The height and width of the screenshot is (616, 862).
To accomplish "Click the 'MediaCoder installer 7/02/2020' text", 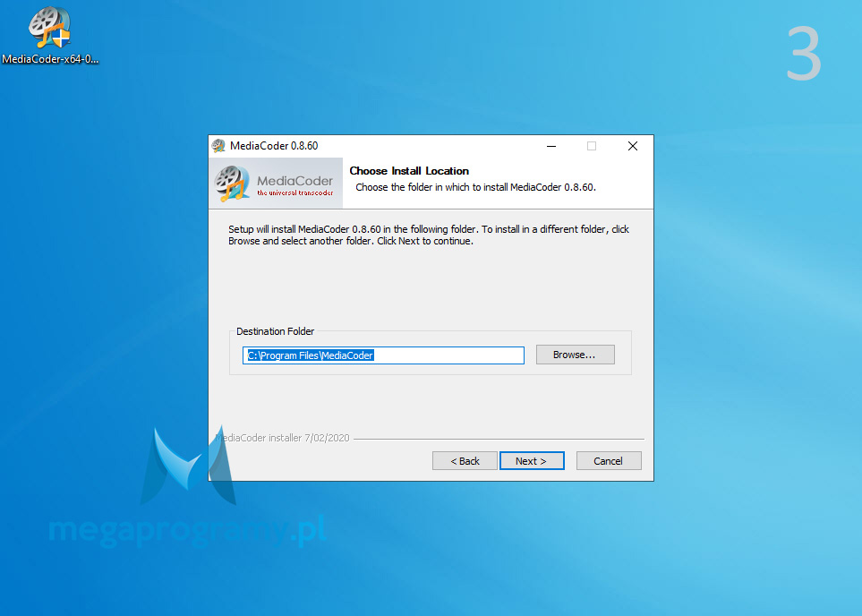I will (x=282, y=438).
